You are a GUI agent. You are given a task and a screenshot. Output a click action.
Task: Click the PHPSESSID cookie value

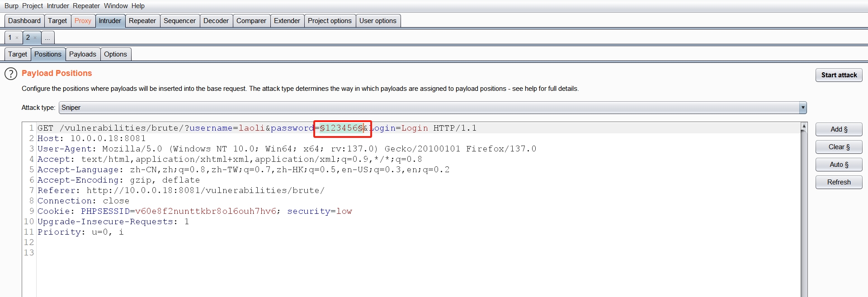click(206, 212)
